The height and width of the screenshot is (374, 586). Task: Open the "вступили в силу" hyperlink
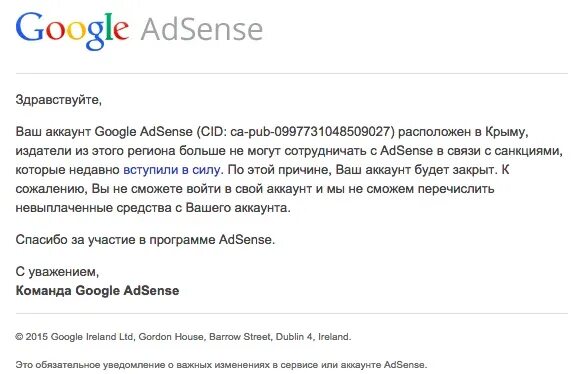click(172, 170)
